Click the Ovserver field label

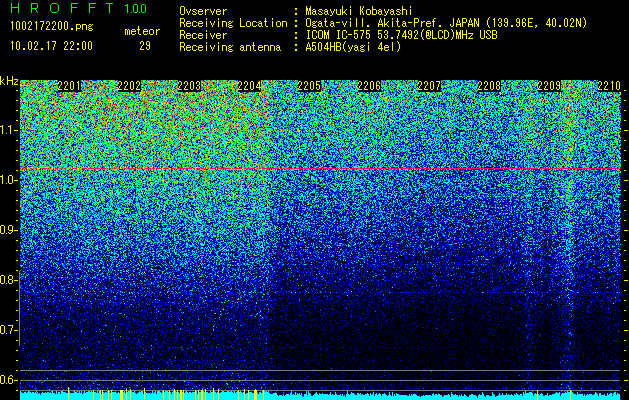203,12
